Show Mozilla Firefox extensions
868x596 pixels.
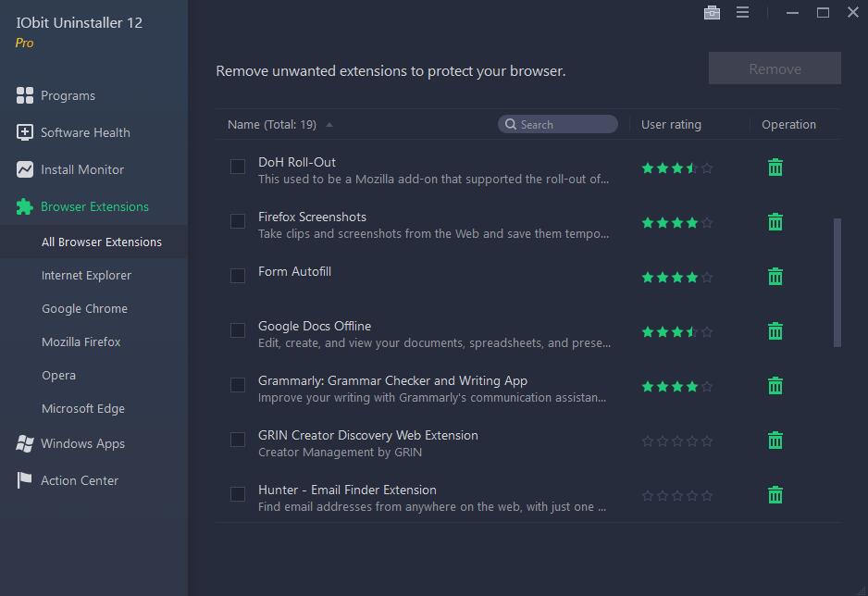click(81, 342)
